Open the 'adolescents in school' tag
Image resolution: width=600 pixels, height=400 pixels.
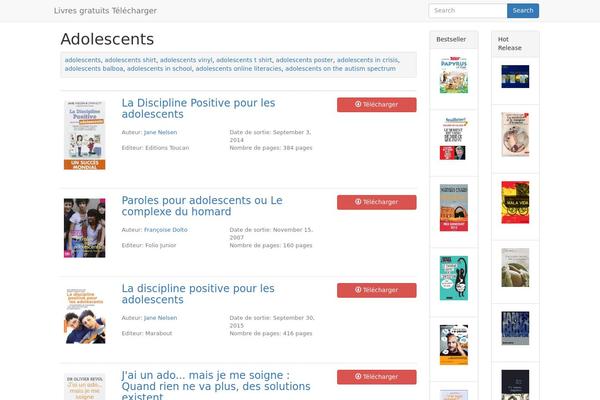(x=159, y=69)
